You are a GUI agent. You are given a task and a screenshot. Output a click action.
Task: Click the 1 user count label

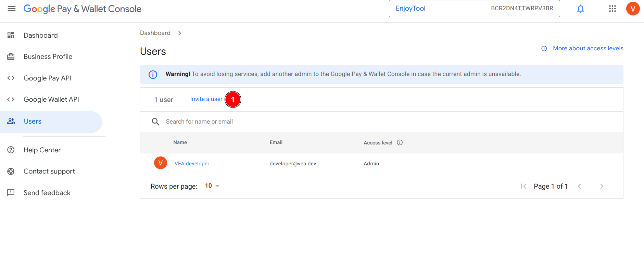(164, 100)
